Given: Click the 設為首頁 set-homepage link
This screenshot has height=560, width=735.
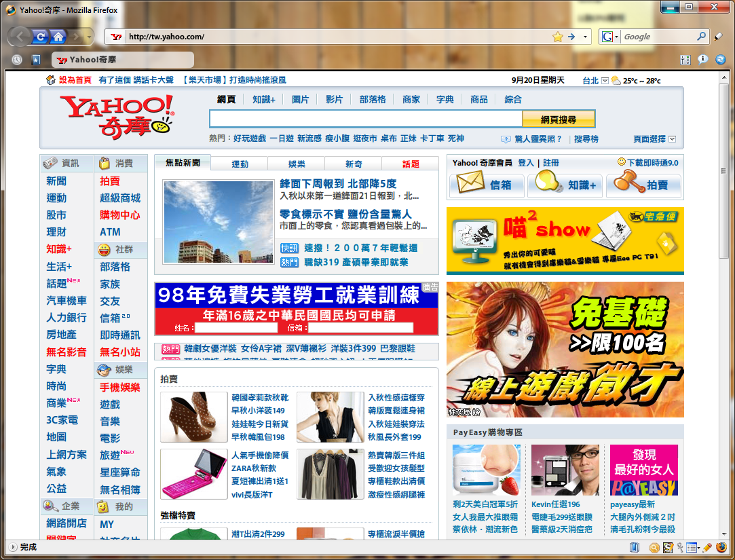Looking at the screenshot, I should (x=75, y=80).
